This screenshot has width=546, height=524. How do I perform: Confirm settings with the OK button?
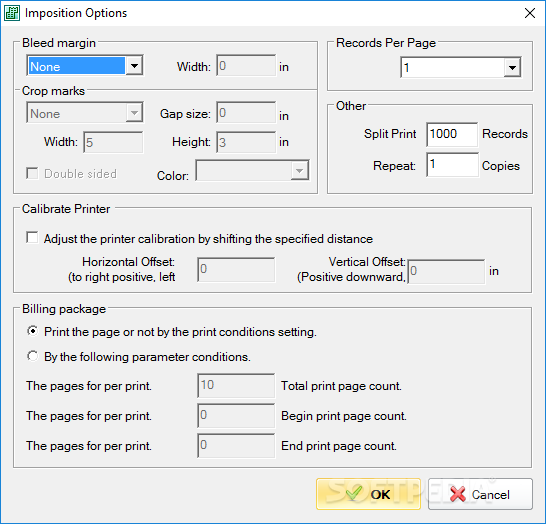click(368, 494)
